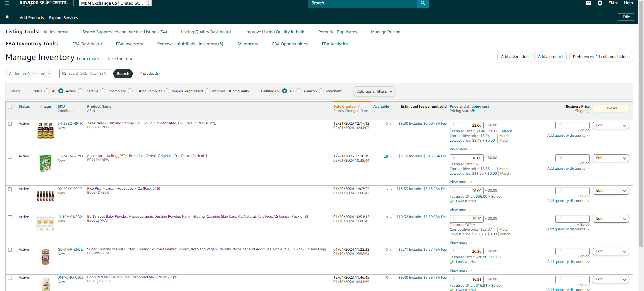Open the MBM Exchange Co account switcher
The width and height of the screenshot is (644, 291).
pyautogui.click(x=115, y=3)
